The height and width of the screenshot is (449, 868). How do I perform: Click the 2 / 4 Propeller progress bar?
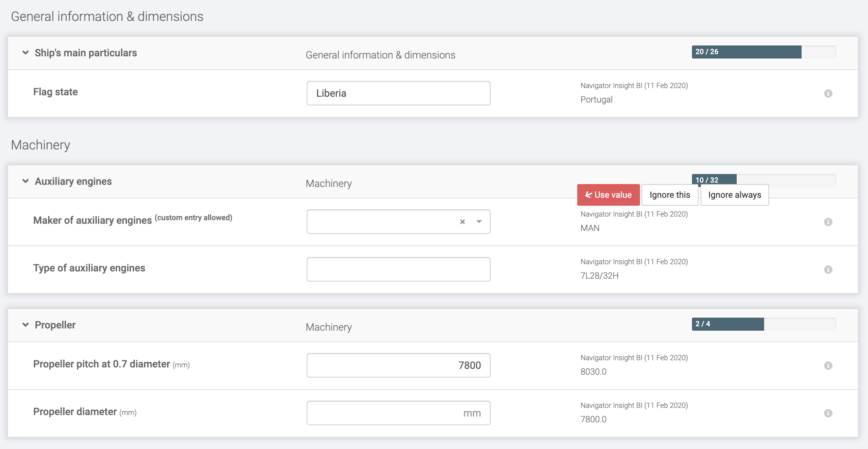(x=763, y=324)
